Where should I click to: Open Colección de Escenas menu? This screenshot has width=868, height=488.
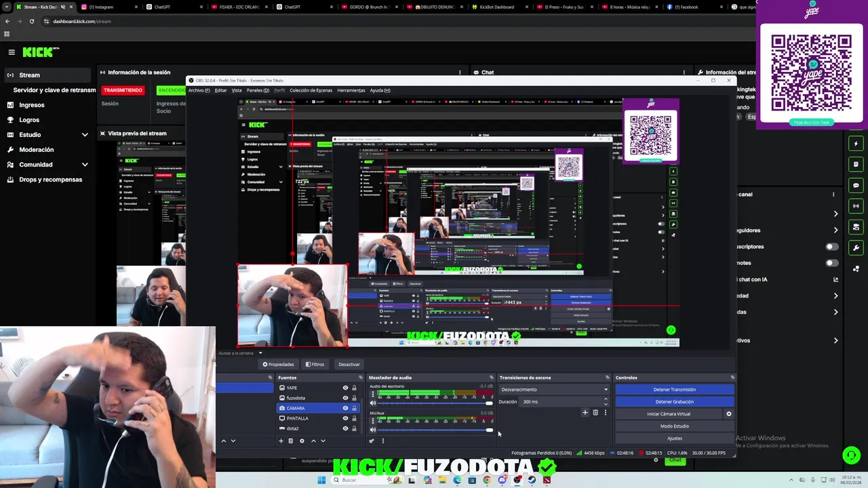click(311, 90)
